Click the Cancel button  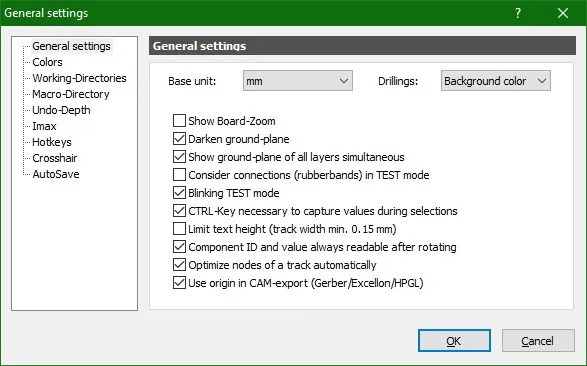[538, 341]
